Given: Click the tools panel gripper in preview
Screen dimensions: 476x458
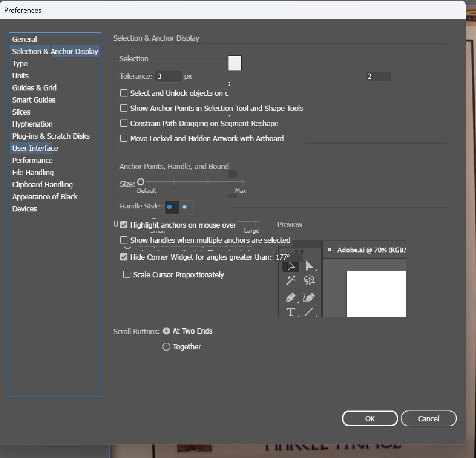Looking at the screenshot, I should tap(300, 251).
